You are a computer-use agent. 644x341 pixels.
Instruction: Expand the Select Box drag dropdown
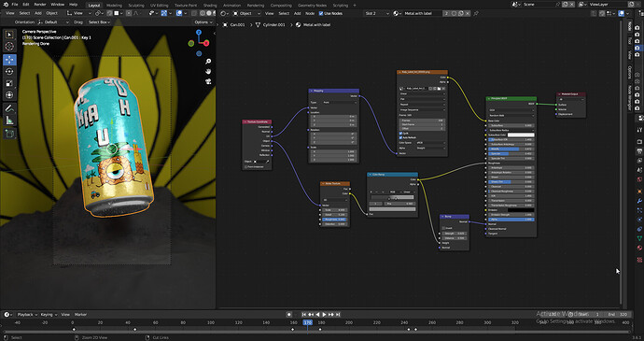pyautogui.click(x=99, y=21)
